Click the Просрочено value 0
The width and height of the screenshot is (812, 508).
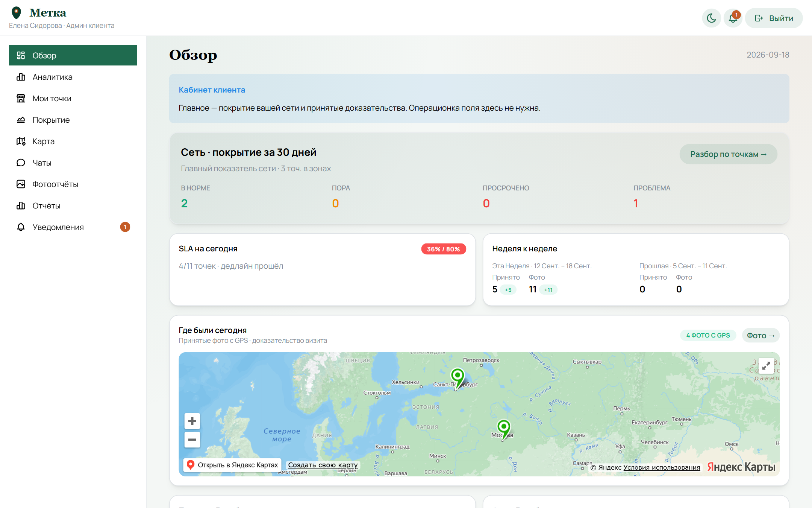486,203
